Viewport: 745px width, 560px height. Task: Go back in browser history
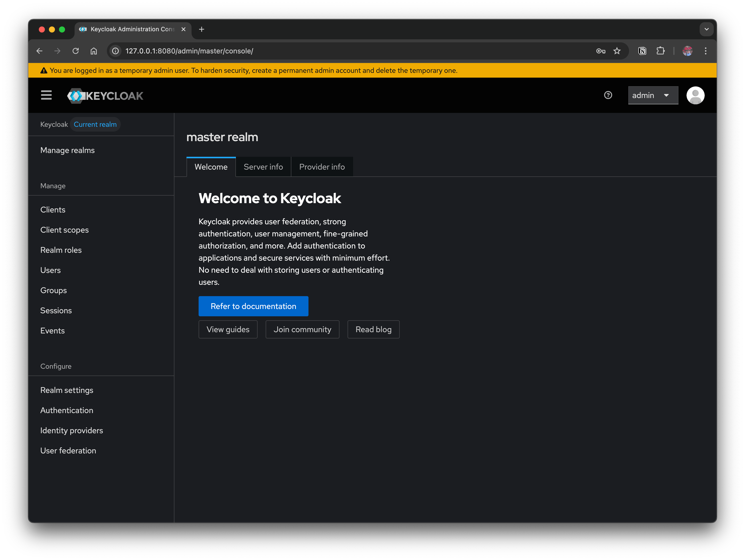pyautogui.click(x=39, y=51)
